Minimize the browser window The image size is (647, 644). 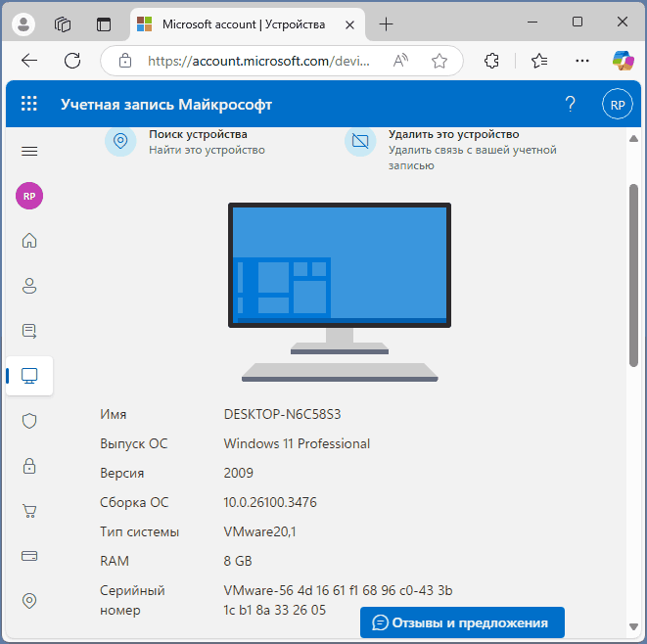532,22
